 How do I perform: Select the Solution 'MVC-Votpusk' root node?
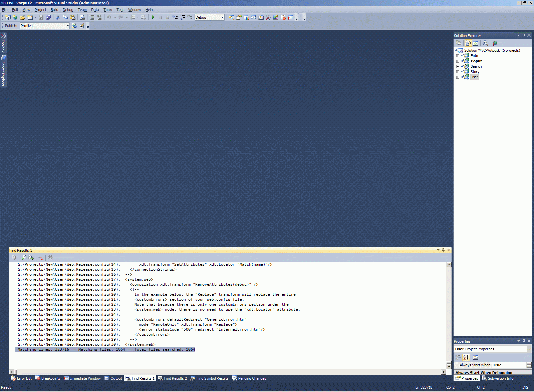click(492, 50)
